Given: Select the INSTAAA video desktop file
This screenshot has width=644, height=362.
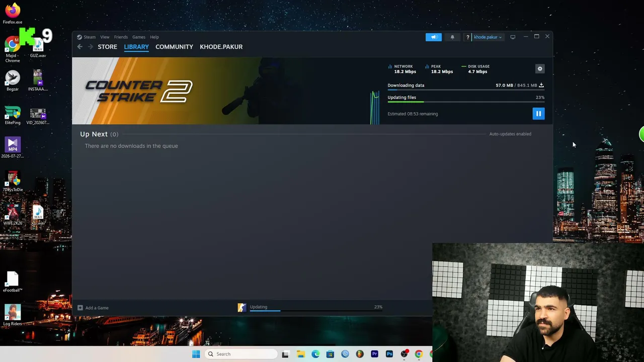Looking at the screenshot, I should tap(38, 80).
